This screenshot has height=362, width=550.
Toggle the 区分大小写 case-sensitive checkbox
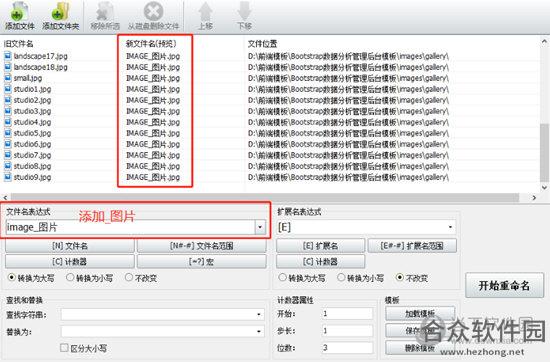coord(64,348)
